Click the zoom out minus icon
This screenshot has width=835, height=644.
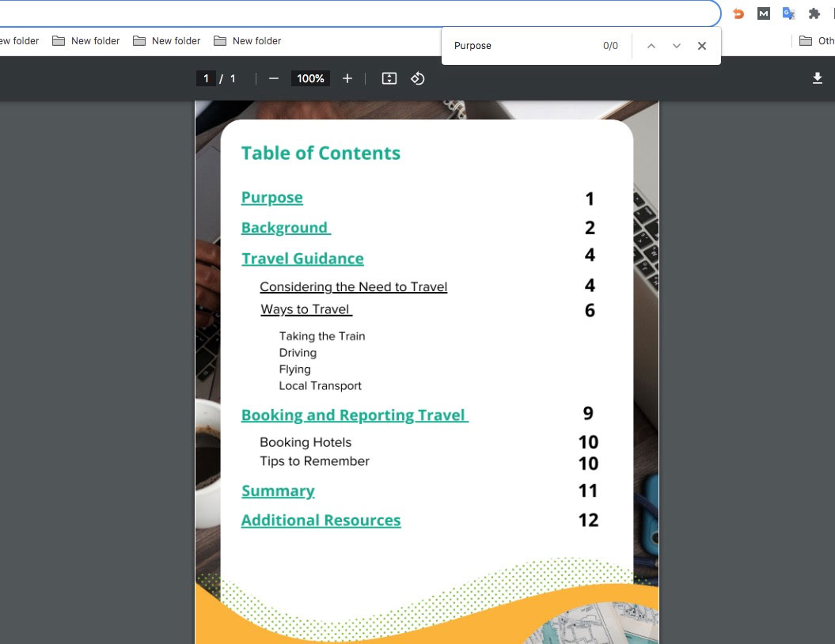(274, 79)
